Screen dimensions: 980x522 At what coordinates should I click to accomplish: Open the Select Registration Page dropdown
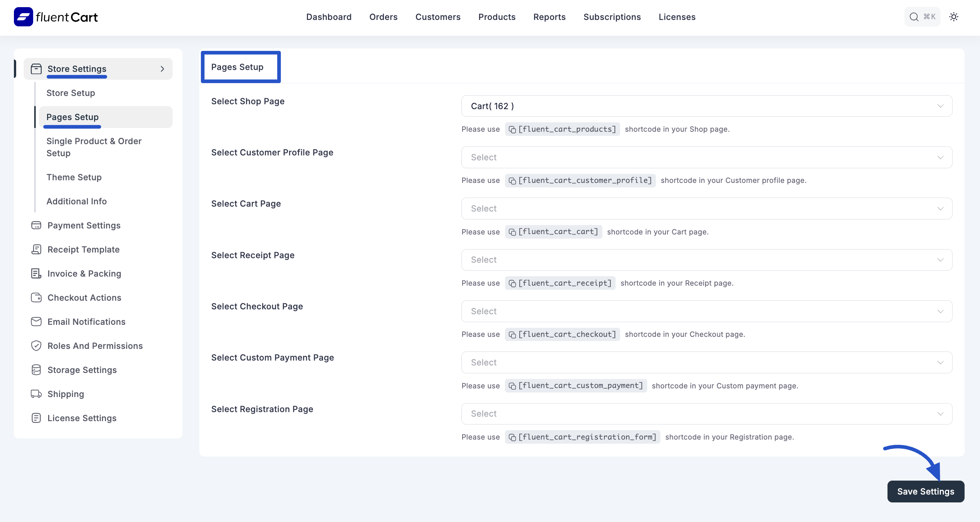pos(707,414)
